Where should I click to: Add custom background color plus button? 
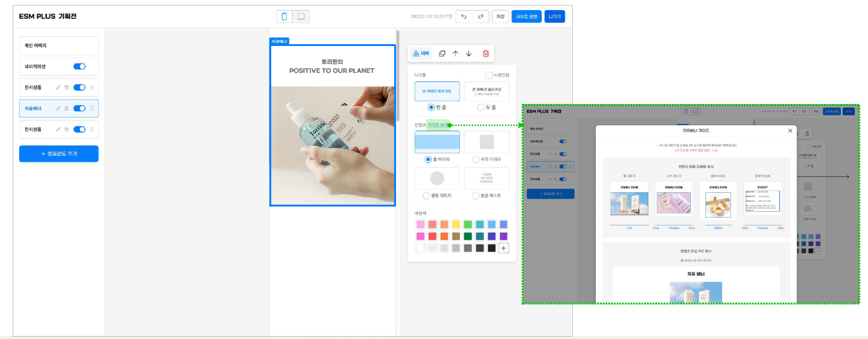coord(504,248)
